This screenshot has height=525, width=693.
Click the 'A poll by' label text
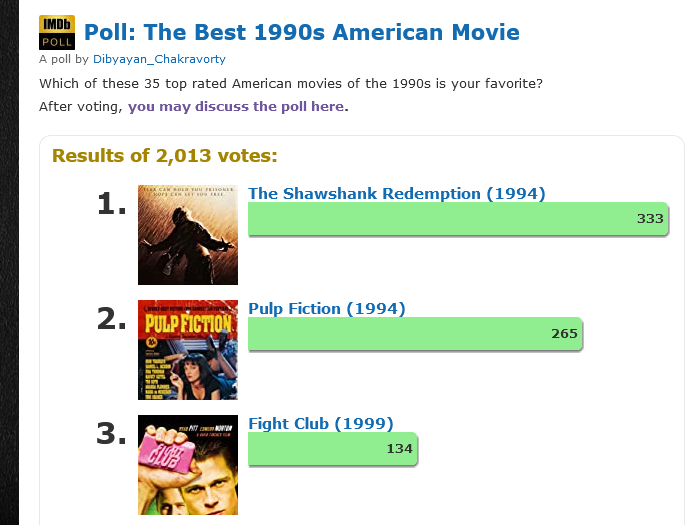[64, 60]
